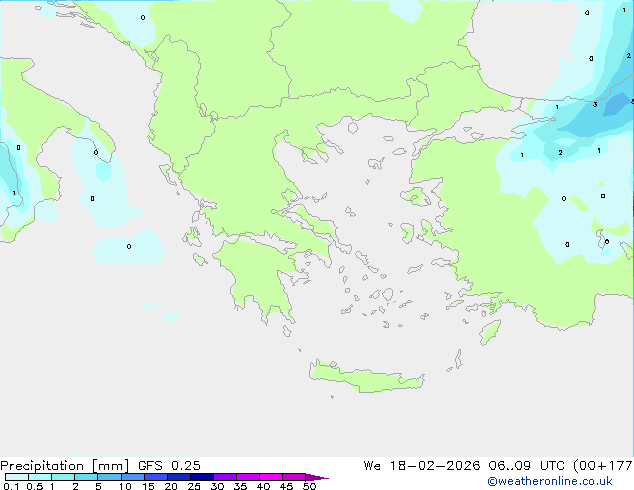Click the legend scale label "10"
This screenshot has width=634, height=490.
coord(125,486)
